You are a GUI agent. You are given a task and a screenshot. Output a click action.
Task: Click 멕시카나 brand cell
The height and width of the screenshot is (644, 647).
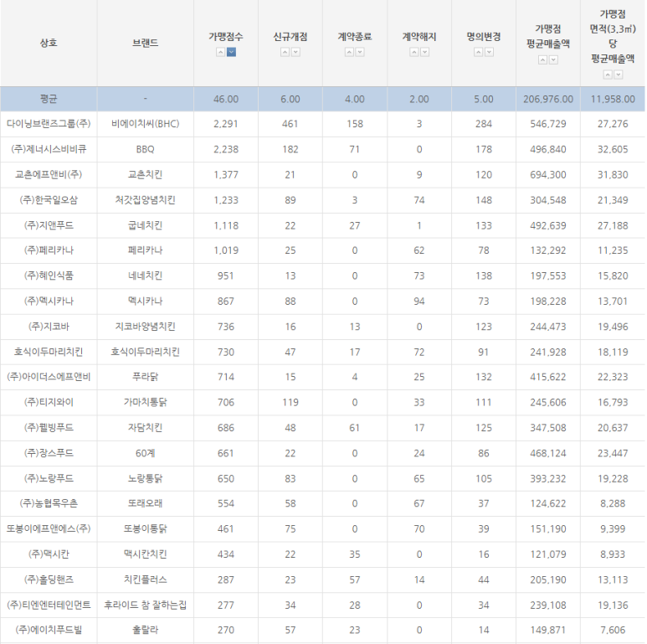(146, 301)
